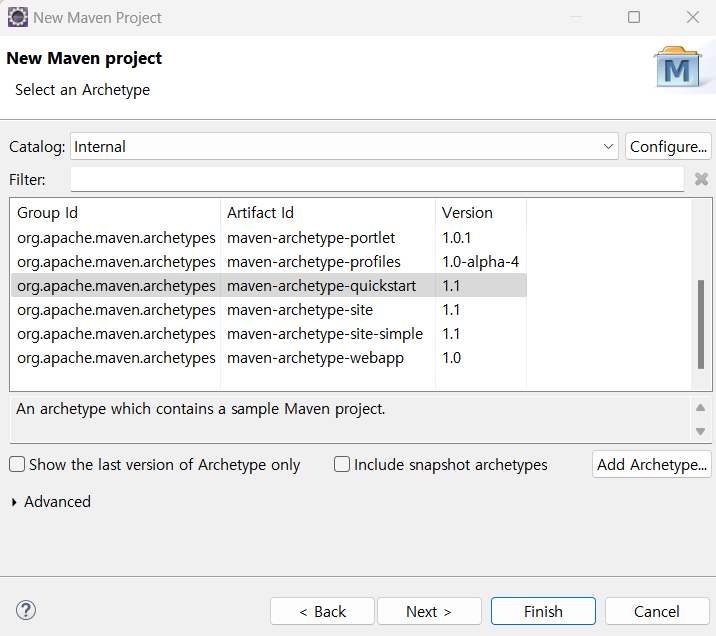Viewport: 716px width, 636px height.
Task: Close the New Maven Project window
Action: (693, 17)
